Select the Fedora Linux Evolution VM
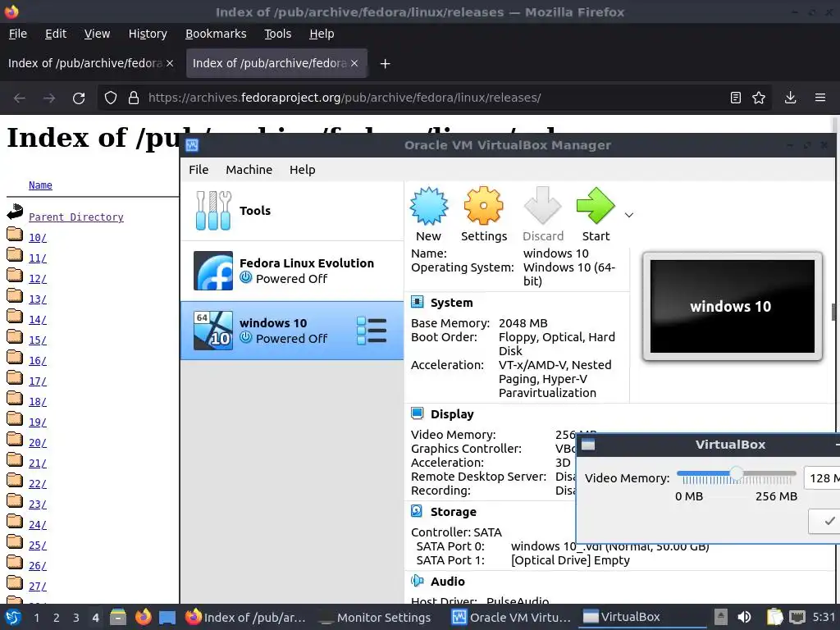 coord(292,271)
